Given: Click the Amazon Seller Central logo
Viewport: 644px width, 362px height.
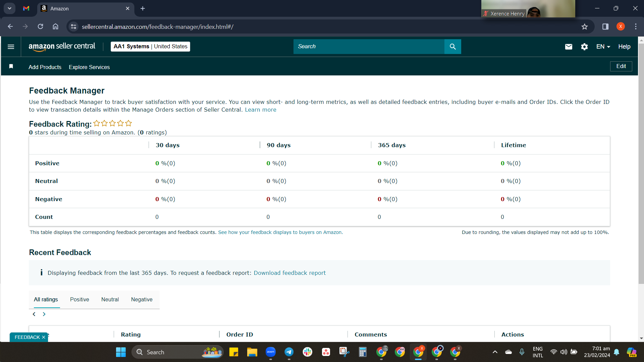Looking at the screenshot, I should pyautogui.click(x=62, y=47).
